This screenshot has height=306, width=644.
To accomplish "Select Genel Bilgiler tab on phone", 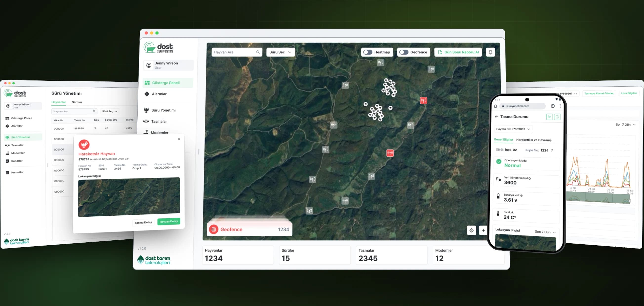I will tap(503, 140).
